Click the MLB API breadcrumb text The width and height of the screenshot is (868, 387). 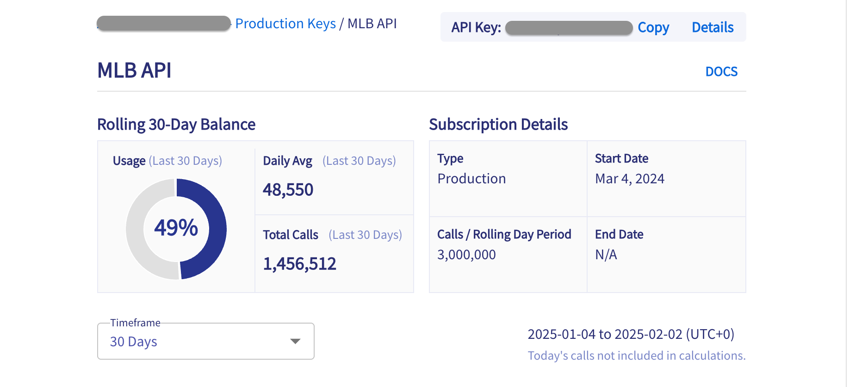click(x=372, y=24)
